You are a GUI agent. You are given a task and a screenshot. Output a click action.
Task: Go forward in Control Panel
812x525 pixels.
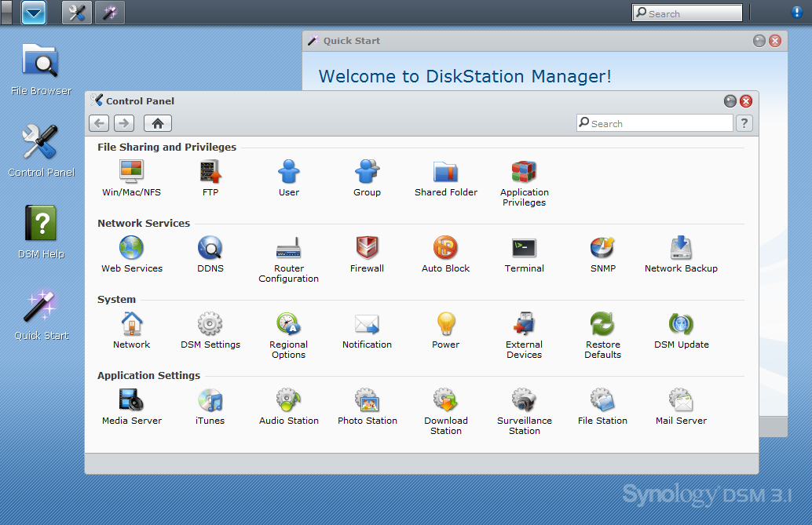(x=124, y=123)
